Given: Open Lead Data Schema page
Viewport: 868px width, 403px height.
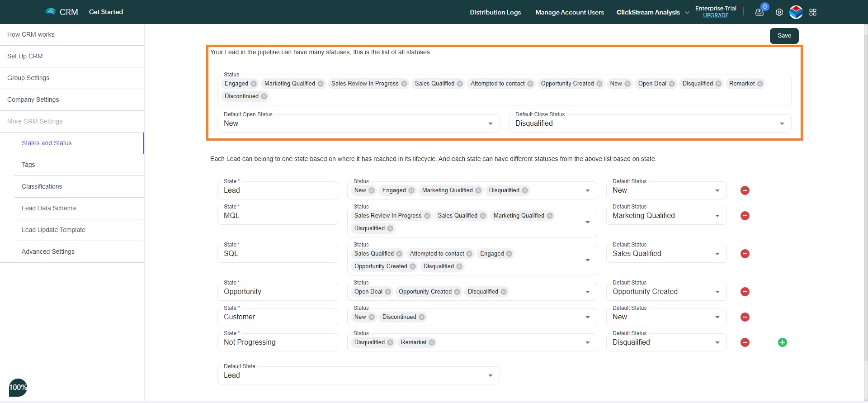Looking at the screenshot, I should 79,208.
